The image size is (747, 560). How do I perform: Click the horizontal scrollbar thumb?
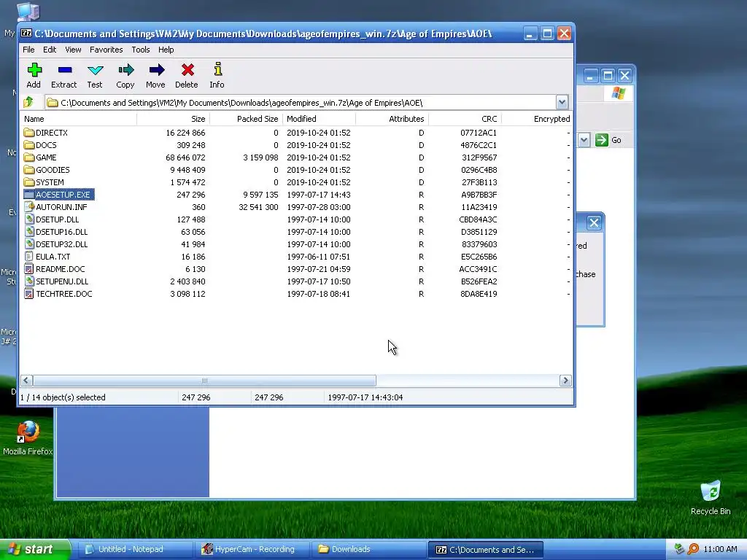click(204, 381)
